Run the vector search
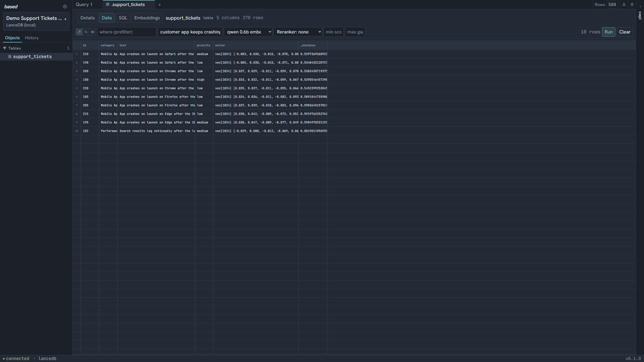Image resolution: width=644 pixels, height=362 pixels. coord(609,32)
